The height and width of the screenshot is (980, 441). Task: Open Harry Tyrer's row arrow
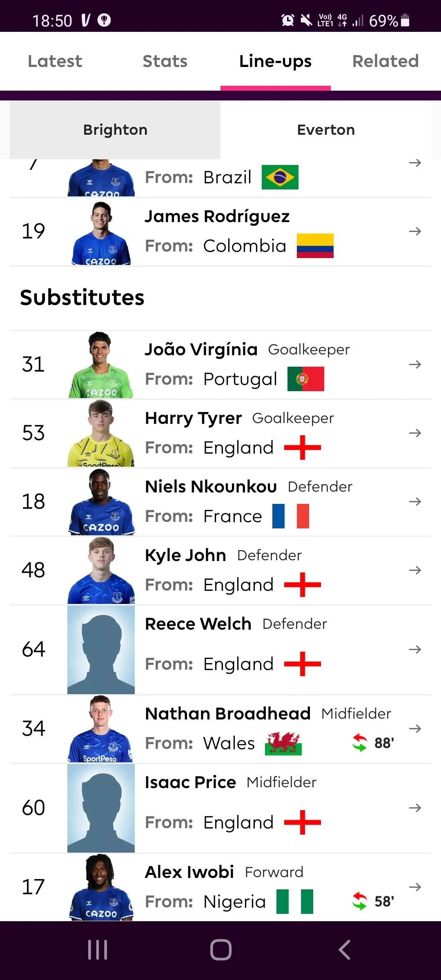pos(415,433)
